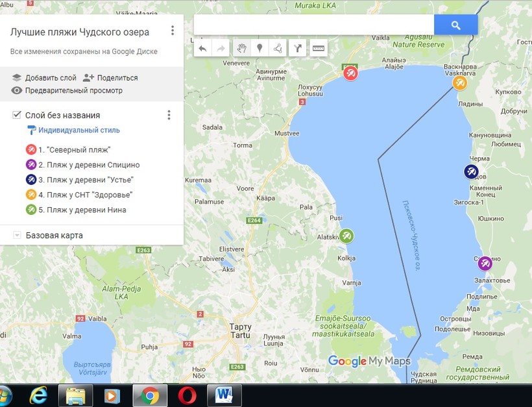The width and height of the screenshot is (532, 407).
Task: Click the Varnja label on map
Action: (352, 283)
